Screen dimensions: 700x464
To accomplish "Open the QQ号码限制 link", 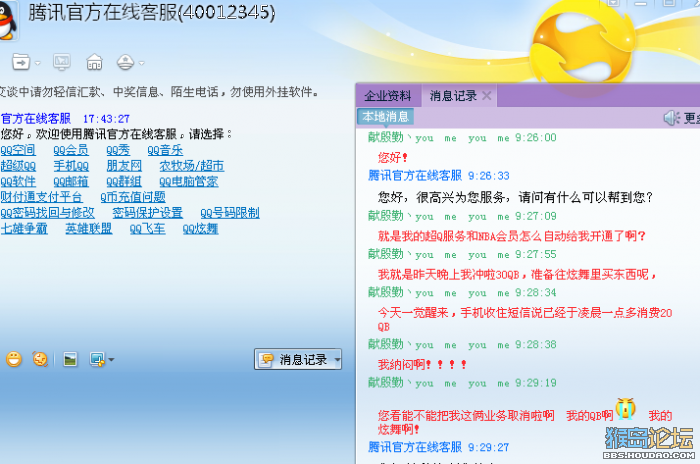I will coord(230,213).
